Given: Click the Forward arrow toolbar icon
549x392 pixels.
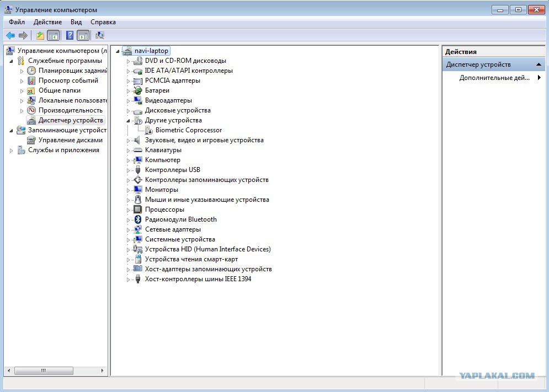Looking at the screenshot, I should coord(23,35).
